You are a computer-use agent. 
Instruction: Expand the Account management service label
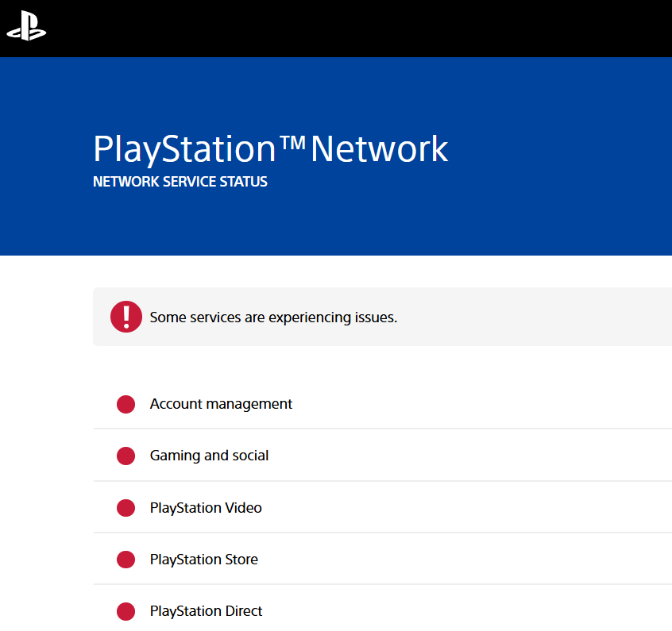tap(221, 404)
